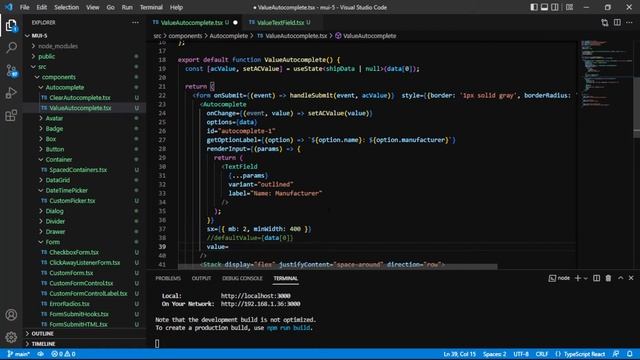This screenshot has height=360, width=640.
Task: Open the notifications bell icon
Action: click(630, 354)
